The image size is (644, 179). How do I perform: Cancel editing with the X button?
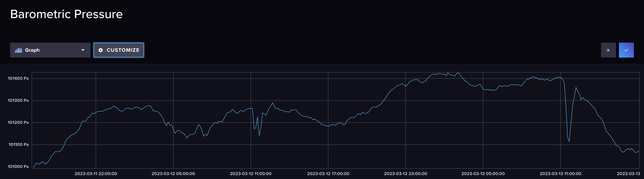coord(608,50)
